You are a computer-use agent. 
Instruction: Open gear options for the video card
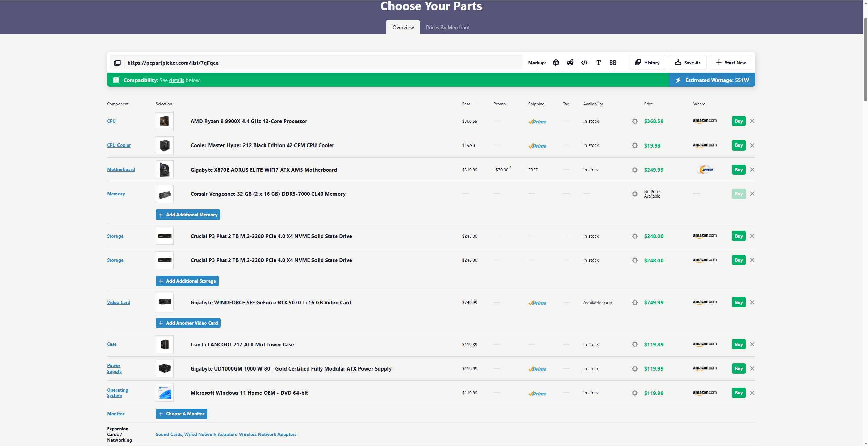pyautogui.click(x=635, y=303)
